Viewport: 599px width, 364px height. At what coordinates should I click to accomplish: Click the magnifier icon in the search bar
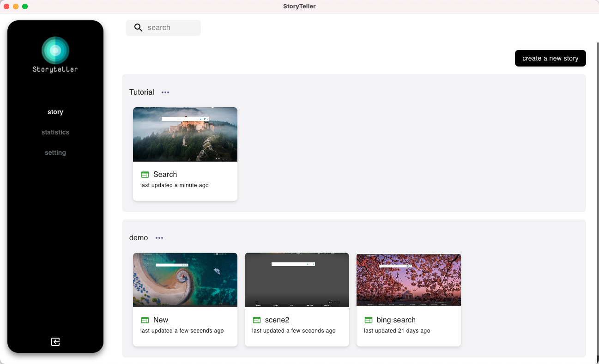click(x=138, y=28)
